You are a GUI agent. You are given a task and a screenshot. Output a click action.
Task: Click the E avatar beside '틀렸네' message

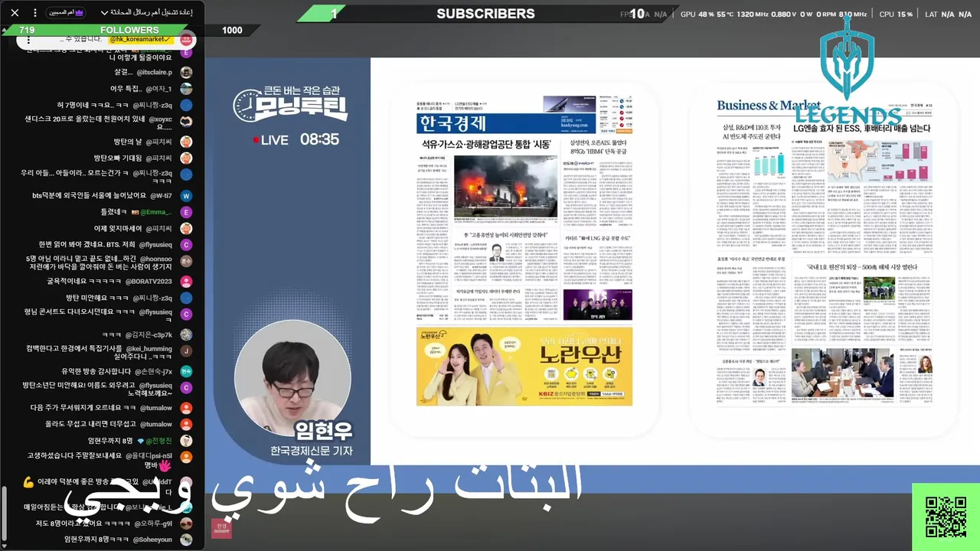(186, 212)
